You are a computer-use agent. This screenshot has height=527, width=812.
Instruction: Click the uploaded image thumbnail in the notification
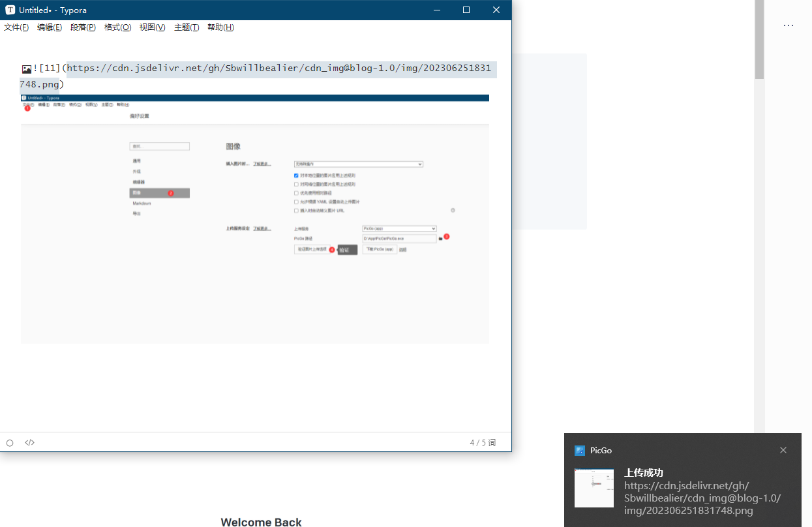[x=594, y=487]
